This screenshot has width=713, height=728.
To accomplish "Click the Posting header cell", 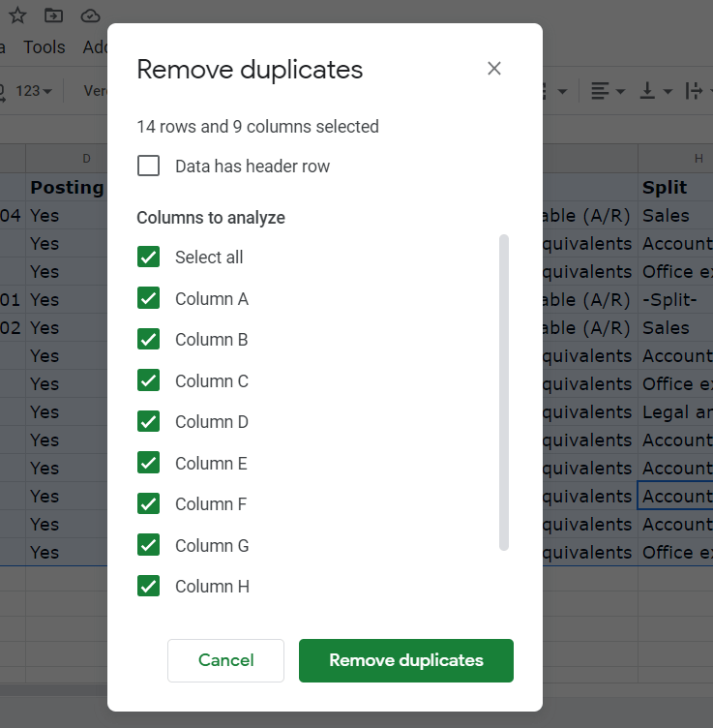I will click(67, 188).
